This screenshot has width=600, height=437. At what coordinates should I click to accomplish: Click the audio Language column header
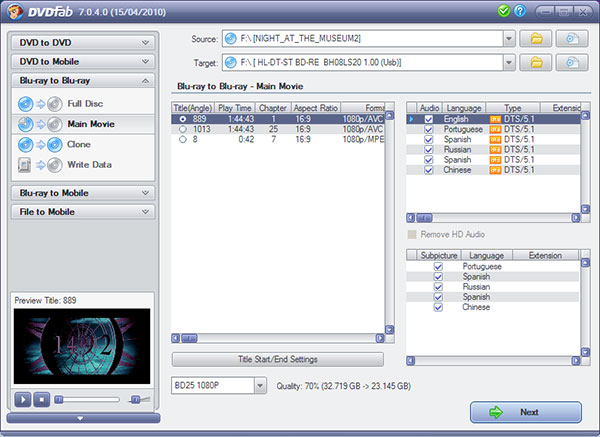tap(464, 108)
